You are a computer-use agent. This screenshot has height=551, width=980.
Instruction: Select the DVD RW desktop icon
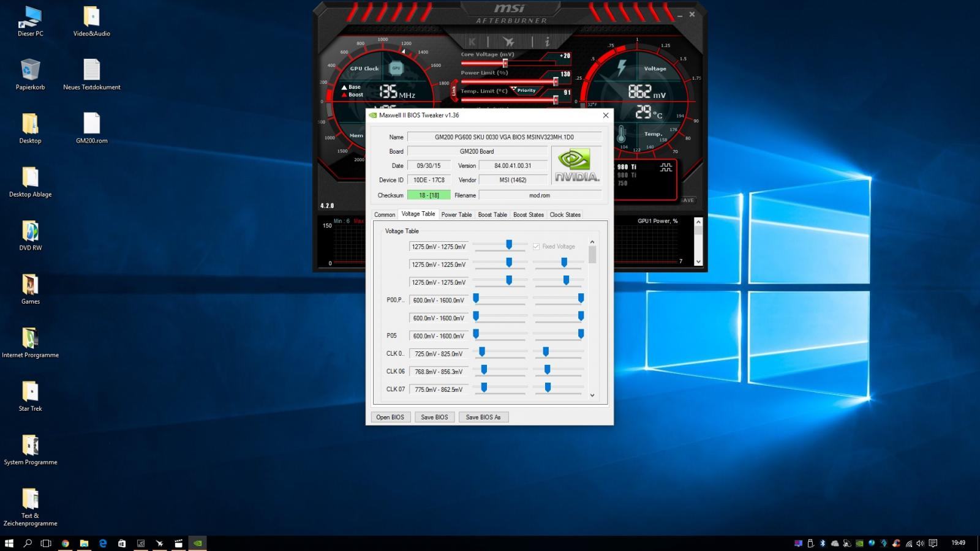pyautogui.click(x=30, y=235)
